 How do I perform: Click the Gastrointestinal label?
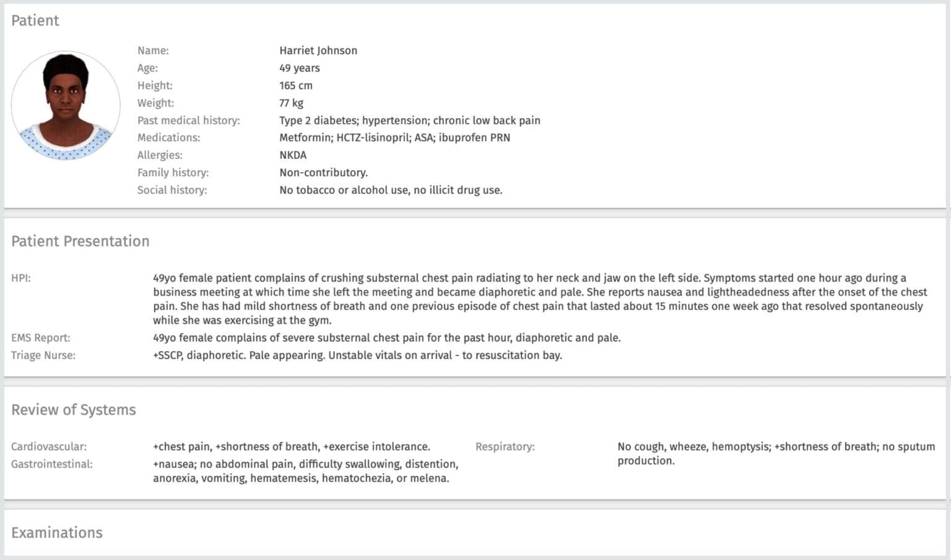(x=52, y=464)
